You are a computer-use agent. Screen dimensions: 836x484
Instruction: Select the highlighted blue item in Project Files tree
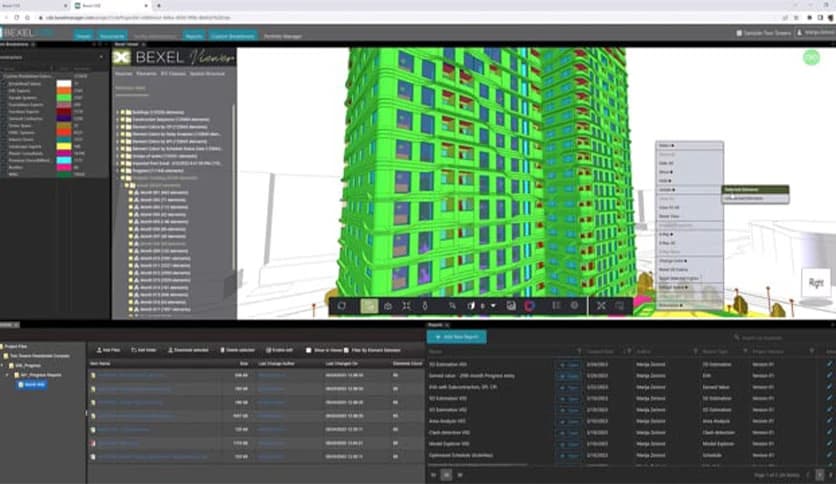click(32, 384)
